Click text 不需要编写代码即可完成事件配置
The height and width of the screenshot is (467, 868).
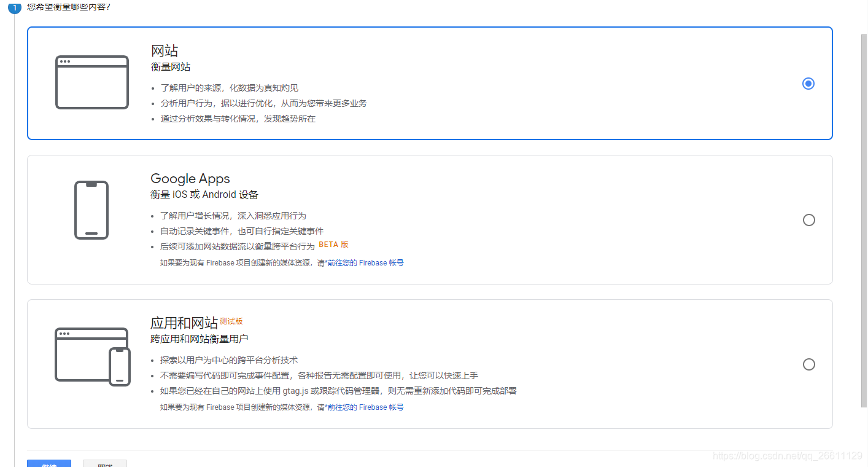coord(225,375)
